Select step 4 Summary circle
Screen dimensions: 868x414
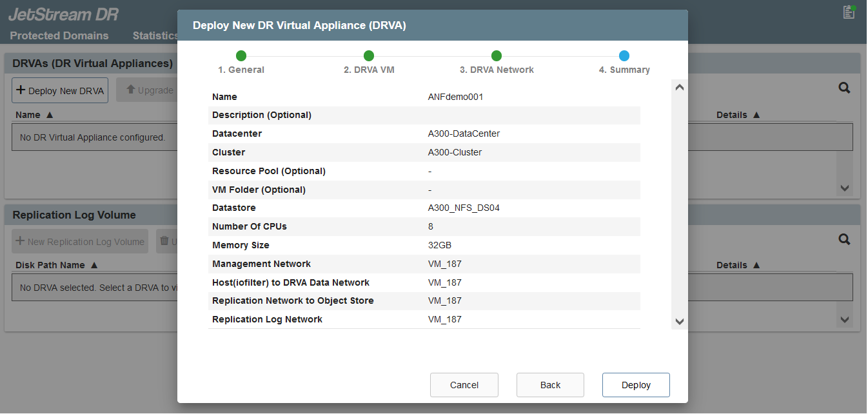tap(624, 56)
